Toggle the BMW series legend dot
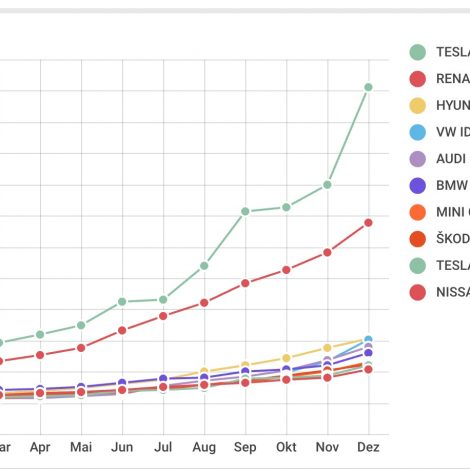Viewport: 470px width, 470px height. pos(417,186)
